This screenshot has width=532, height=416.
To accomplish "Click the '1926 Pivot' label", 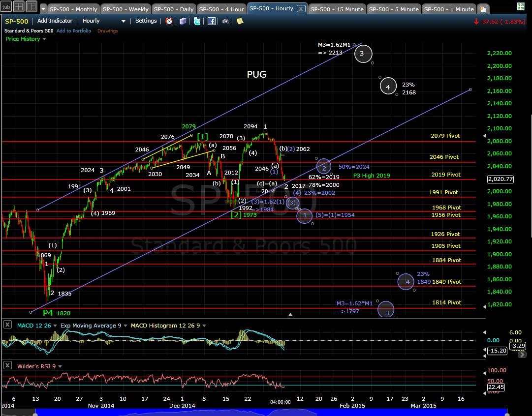I will (445, 234).
